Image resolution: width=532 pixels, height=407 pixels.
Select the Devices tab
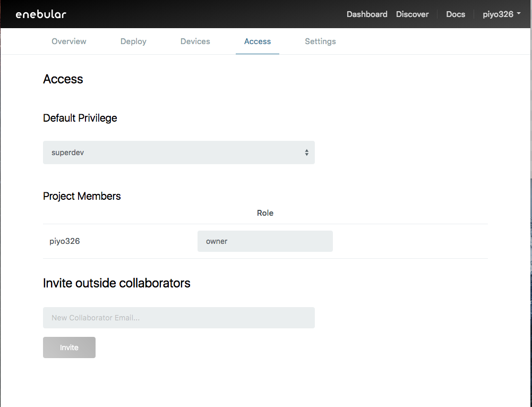195,41
